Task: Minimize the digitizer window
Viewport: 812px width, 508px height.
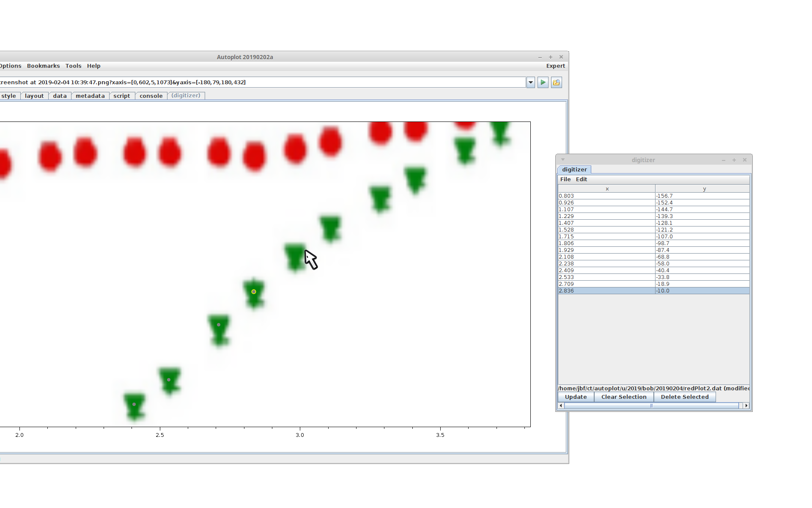Action: (x=724, y=160)
